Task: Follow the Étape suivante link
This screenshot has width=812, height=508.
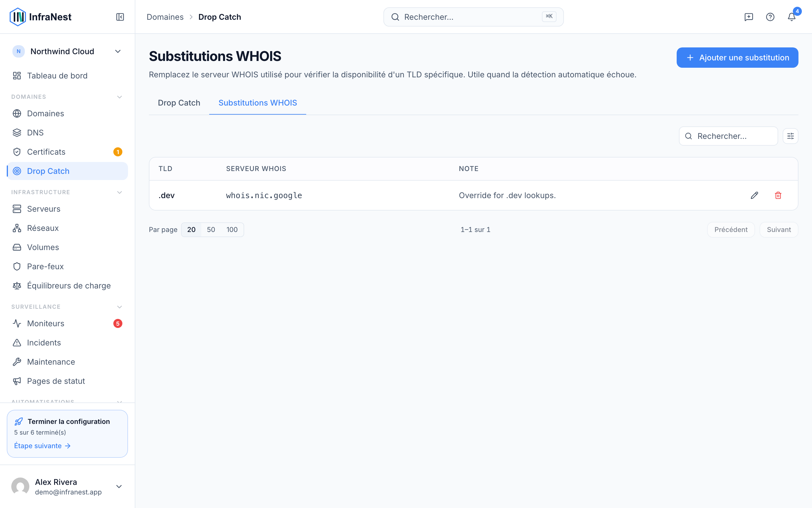Action: (42, 446)
